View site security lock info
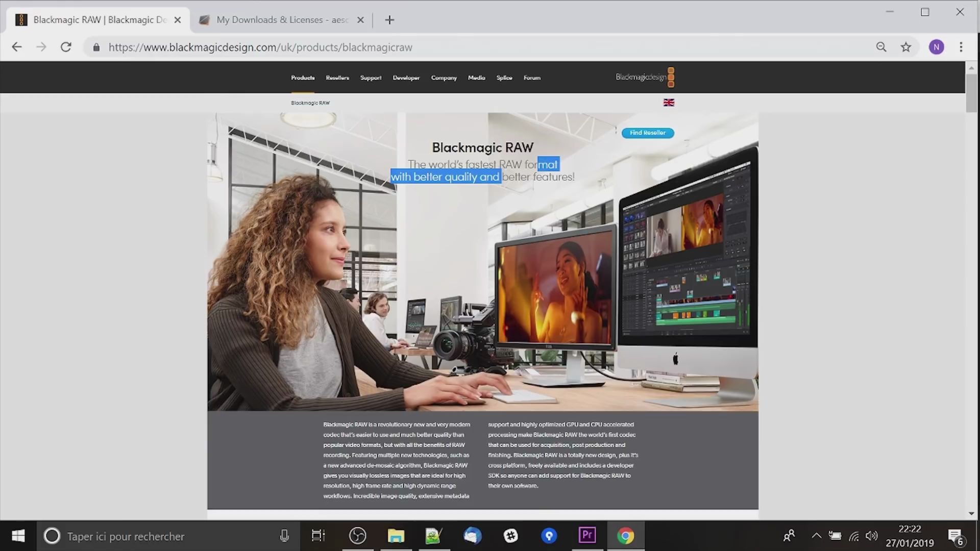Screen dimensions: 980x551 coord(96,47)
